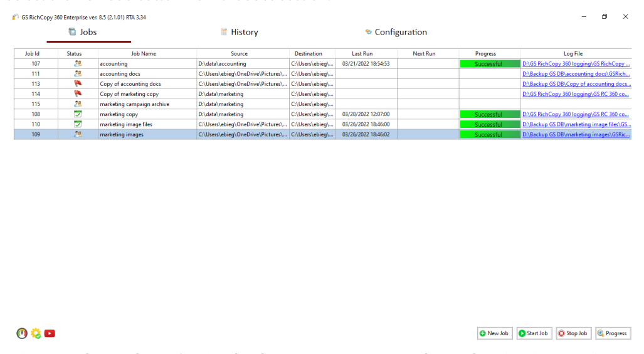Click the D:\data\accounting source cell

click(x=243, y=64)
